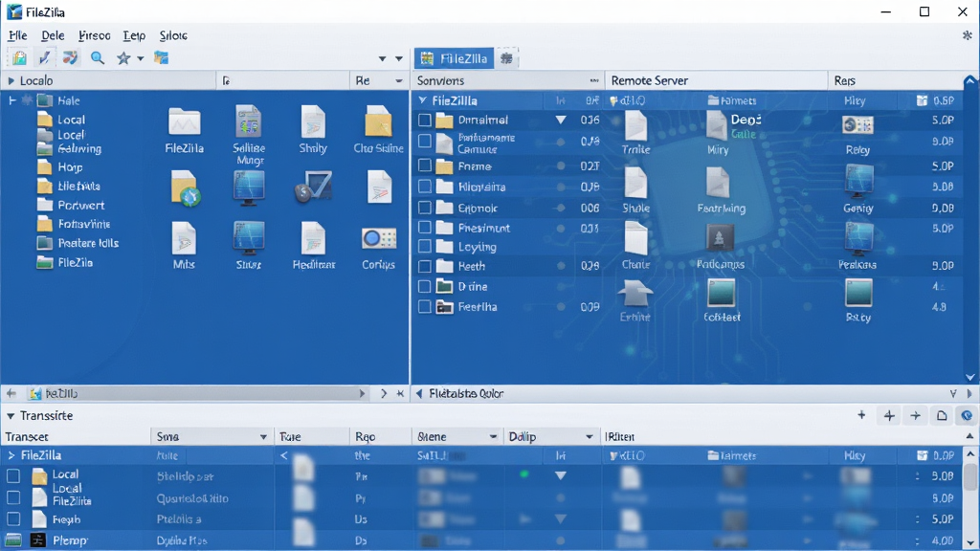This screenshot has width=980, height=551.
Task: Select the Porlwert folder in local tree
Action: [x=71, y=205]
